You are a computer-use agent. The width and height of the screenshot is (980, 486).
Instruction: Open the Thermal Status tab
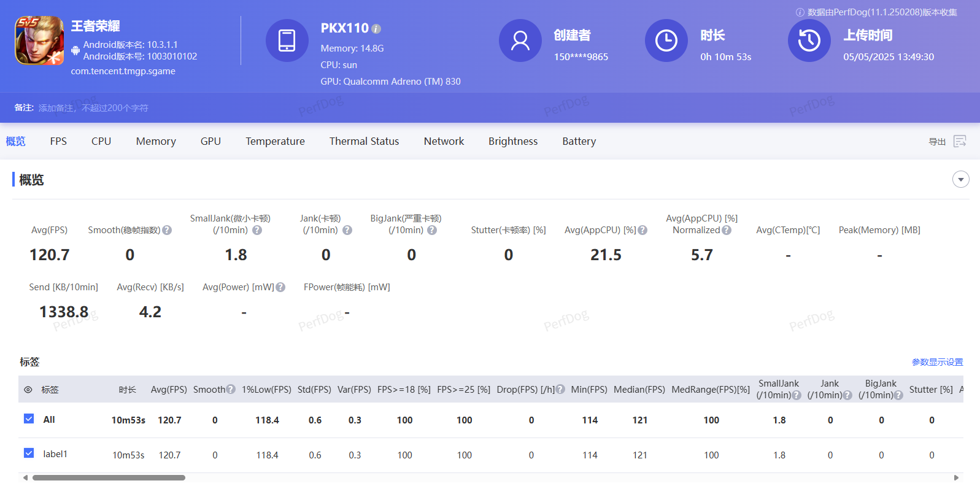[364, 141]
